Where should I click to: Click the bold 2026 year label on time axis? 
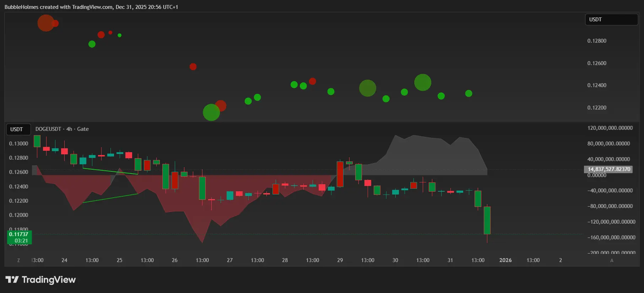505,260
